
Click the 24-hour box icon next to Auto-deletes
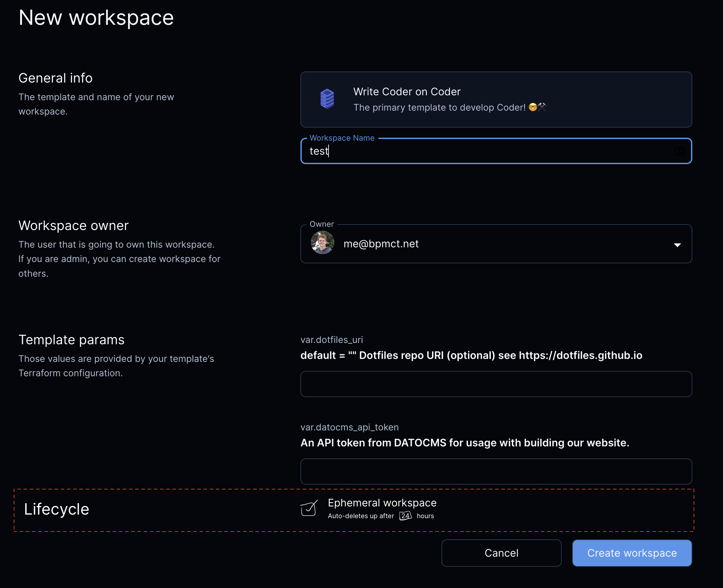pos(405,516)
